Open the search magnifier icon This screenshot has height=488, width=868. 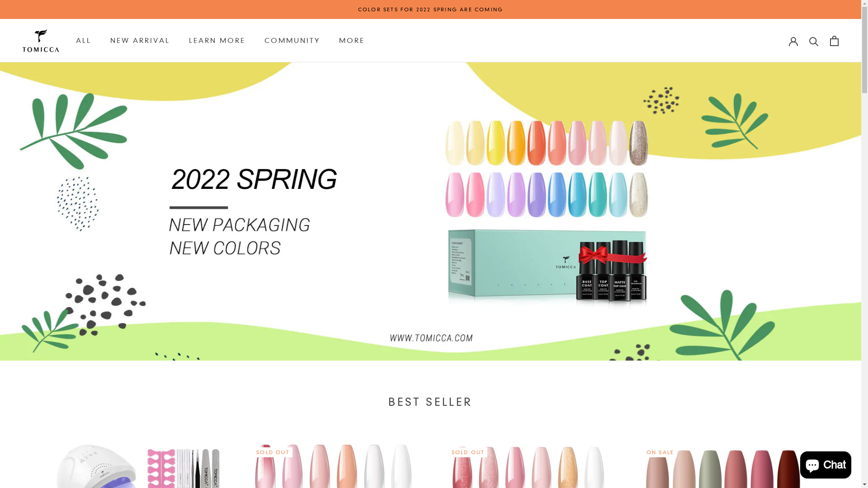coord(814,41)
